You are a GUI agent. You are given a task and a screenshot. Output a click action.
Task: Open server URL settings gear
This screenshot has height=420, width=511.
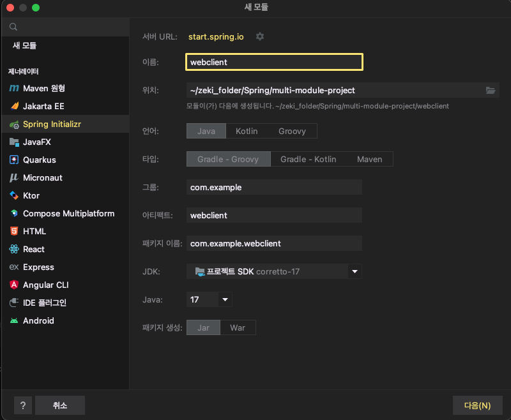point(260,36)
